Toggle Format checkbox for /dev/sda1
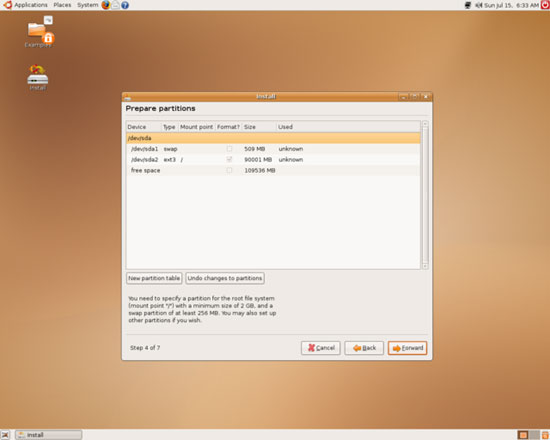 tap(229, 149)
